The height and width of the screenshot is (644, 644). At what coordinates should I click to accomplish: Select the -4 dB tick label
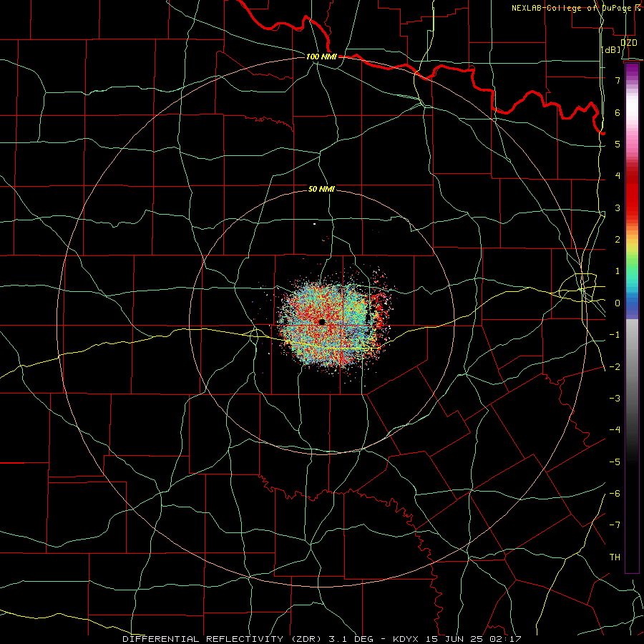pyautogui.click(x=615, y=430)
